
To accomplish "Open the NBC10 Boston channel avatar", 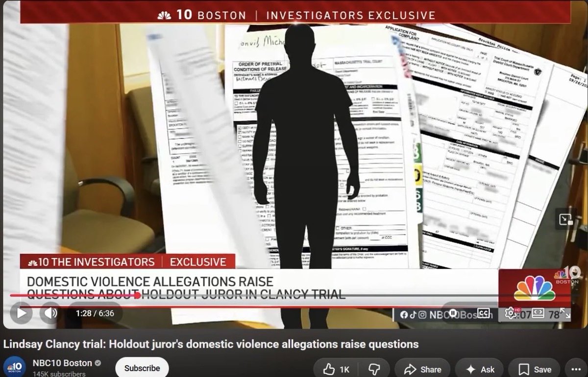I will pyautogui.click(x=14, y=368).
